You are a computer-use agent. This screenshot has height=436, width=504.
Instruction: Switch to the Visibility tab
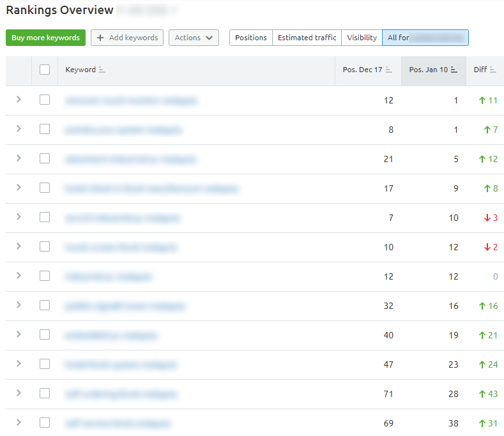pyautogui.click(x=362, y=38)
